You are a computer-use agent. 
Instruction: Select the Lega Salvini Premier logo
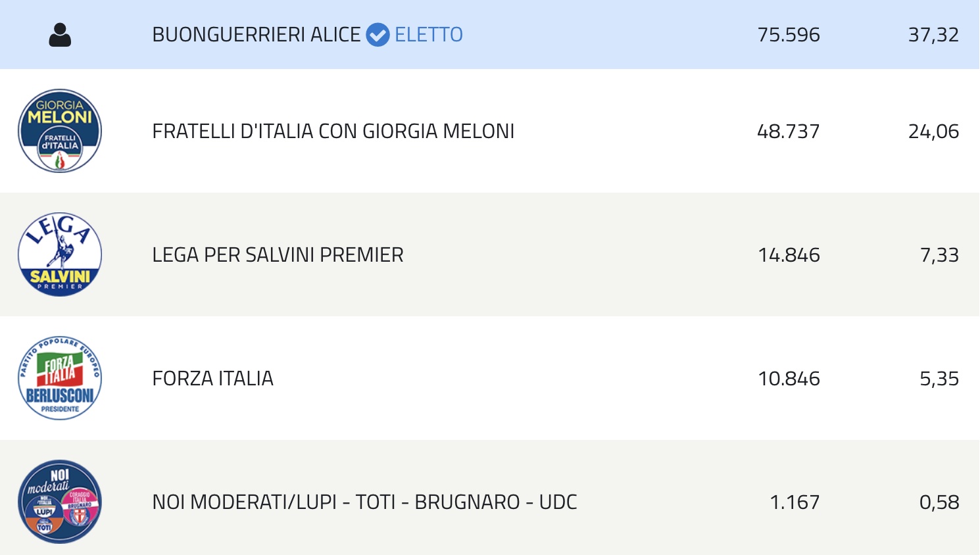(60, 254)
